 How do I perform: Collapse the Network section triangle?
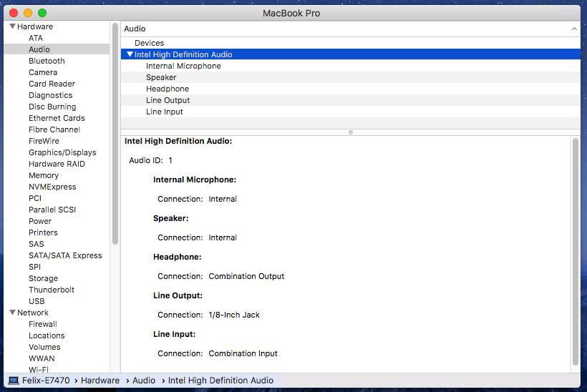point(12,313)
